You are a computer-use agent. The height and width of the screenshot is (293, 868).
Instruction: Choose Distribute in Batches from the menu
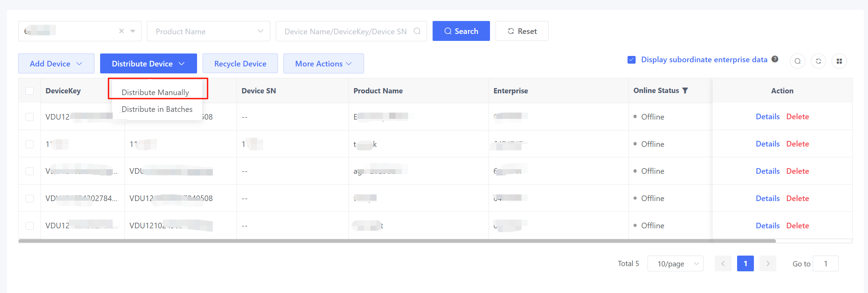tap(157, 109)
